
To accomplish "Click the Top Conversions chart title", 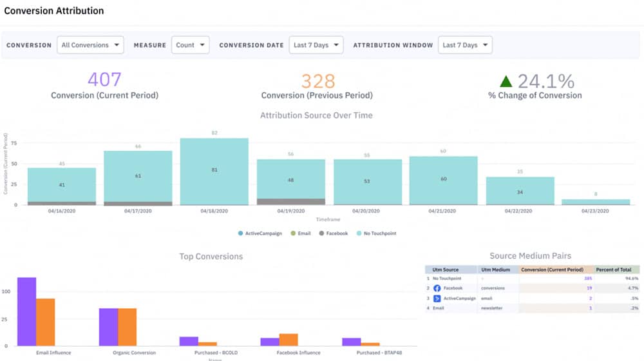I will point(211,257).
